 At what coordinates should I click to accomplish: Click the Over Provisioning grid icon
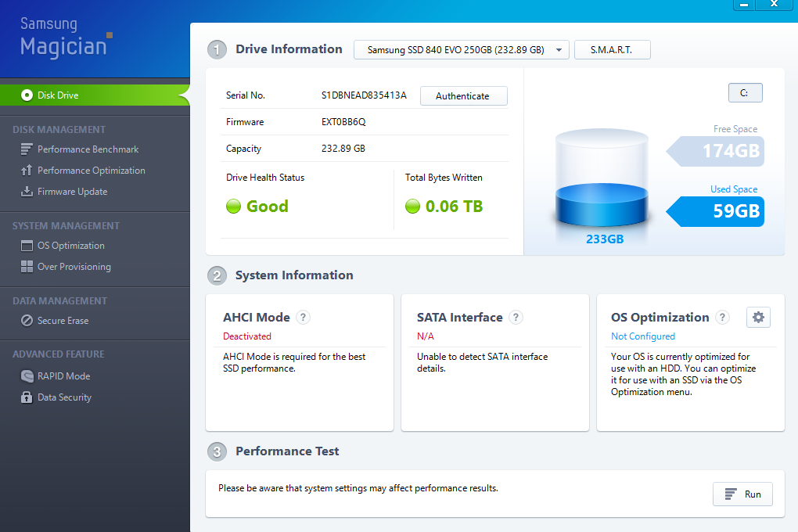click(27, 267)
